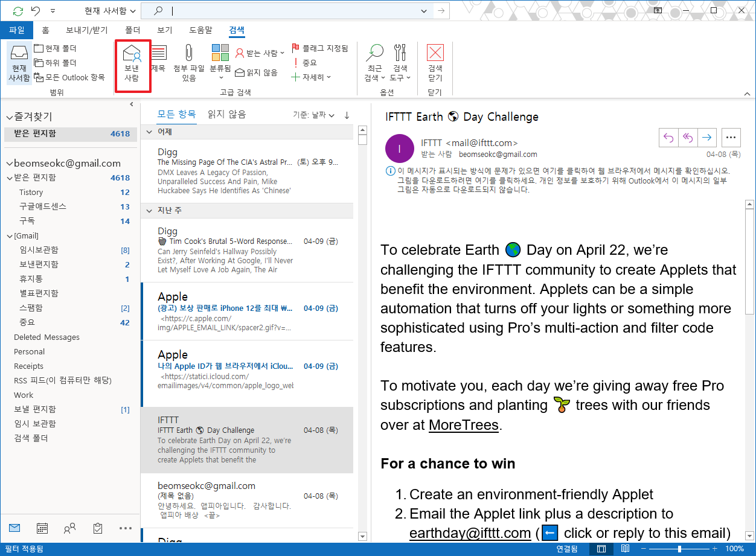
Task: Click the search go arrow button
Action: point(441,11)
